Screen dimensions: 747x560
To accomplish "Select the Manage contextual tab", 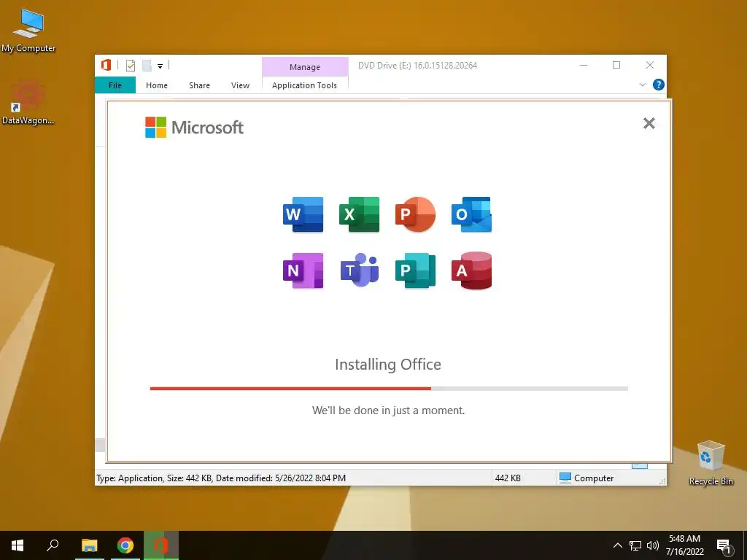I will click(305, 67).
